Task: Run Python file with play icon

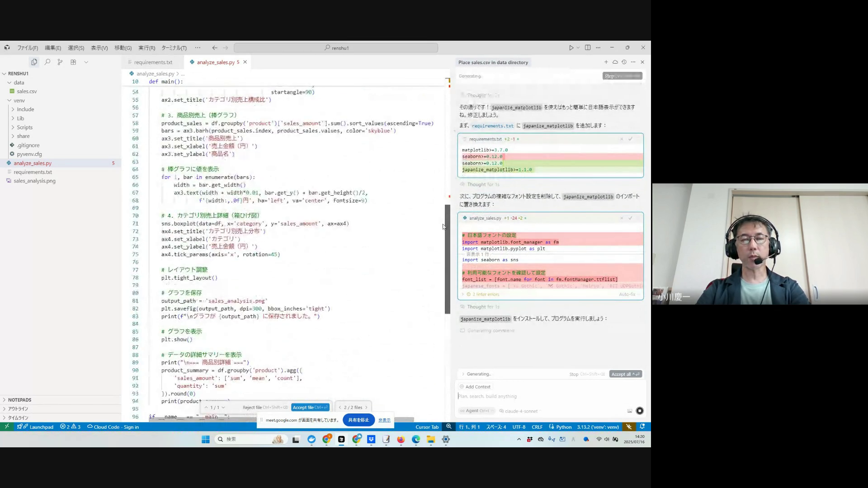Action: pos(571,47)
